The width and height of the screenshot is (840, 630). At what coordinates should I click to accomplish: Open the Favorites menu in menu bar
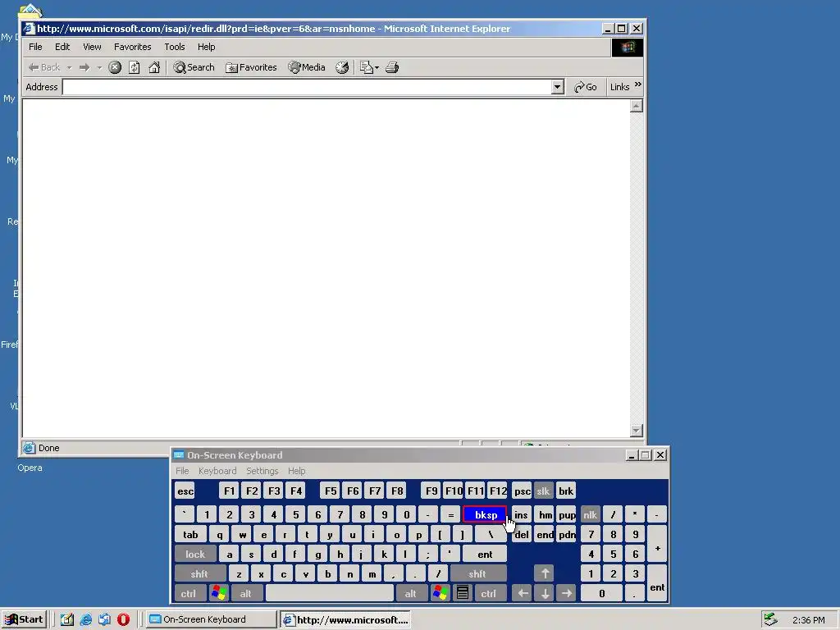click(x=132, y=47)
